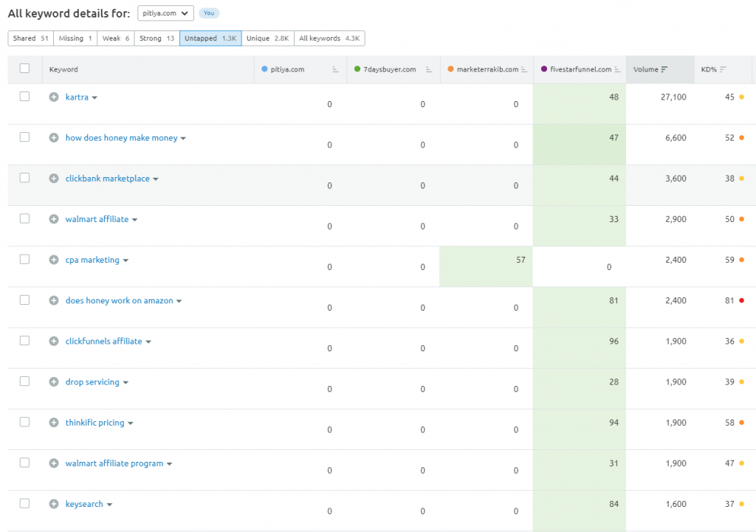The width and height of the screenshot is (756, 532).
Task: Expand cpa marketing dropdown arrow
Action: (126, 260)
